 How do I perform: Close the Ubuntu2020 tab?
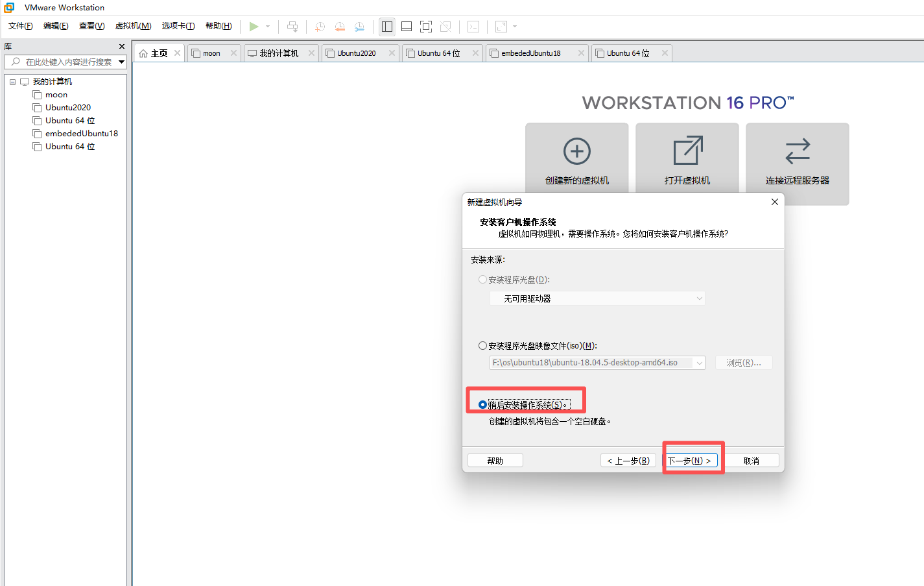(x=392, y=53)
